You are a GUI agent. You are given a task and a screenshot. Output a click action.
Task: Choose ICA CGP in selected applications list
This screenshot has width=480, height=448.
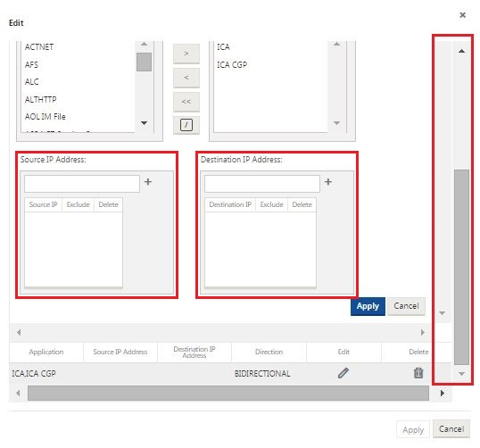232,64
